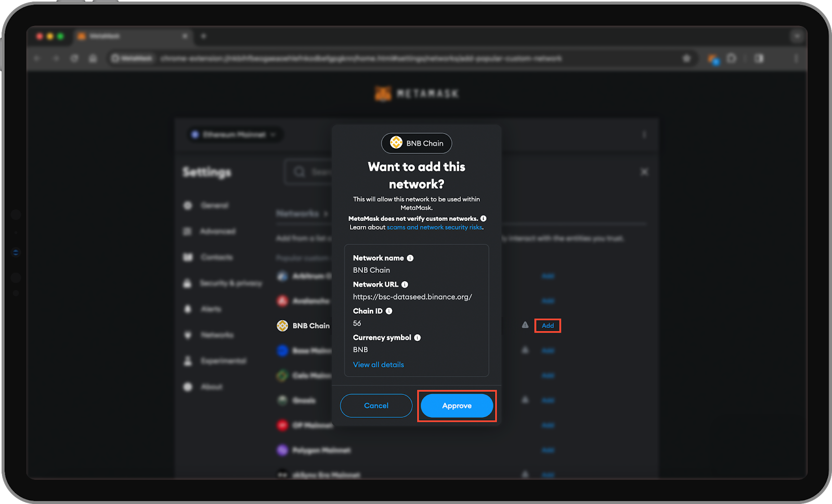Viewport: 832px width, 504px height.
Task: Approve adding the BNB Chain network
Action: (457, 406)
